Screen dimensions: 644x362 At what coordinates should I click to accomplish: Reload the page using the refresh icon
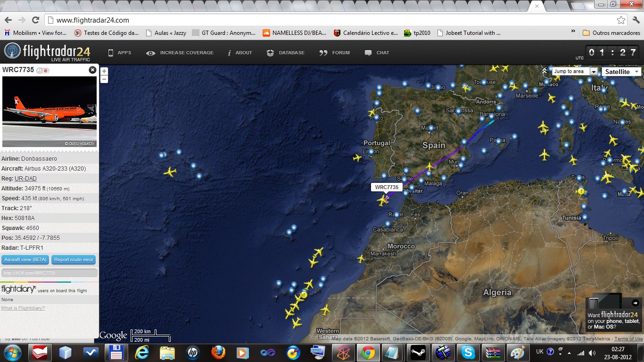(35, 20)
